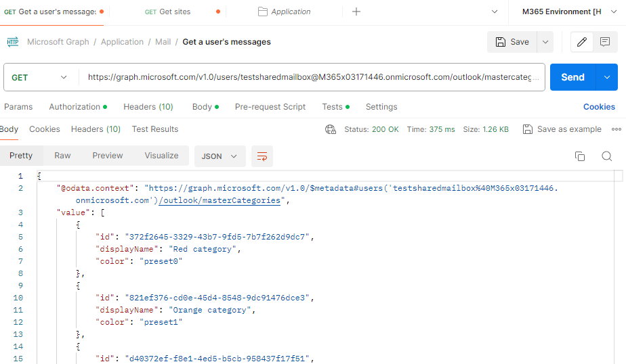Click the id 821ef376-cd0e-45d4 value
626x364 pixels.
click(217, 298)
